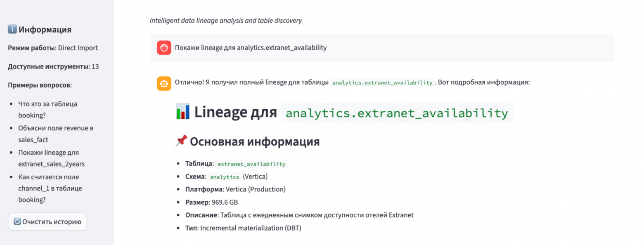Select the user message Покажи lineage для analytics.extranet_availability
Viewport: 644px width, 245px height.
(251, 47)
